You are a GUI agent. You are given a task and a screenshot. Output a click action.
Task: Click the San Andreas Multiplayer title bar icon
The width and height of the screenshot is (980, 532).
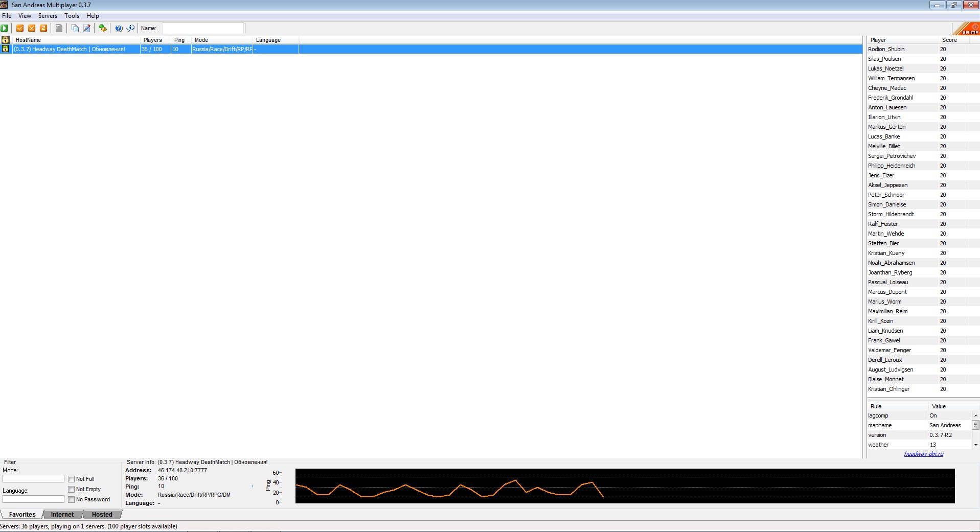click(5, 5)
